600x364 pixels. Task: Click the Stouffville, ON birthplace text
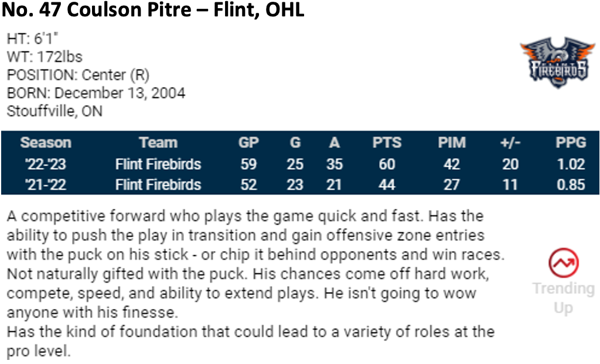(54, 111)
